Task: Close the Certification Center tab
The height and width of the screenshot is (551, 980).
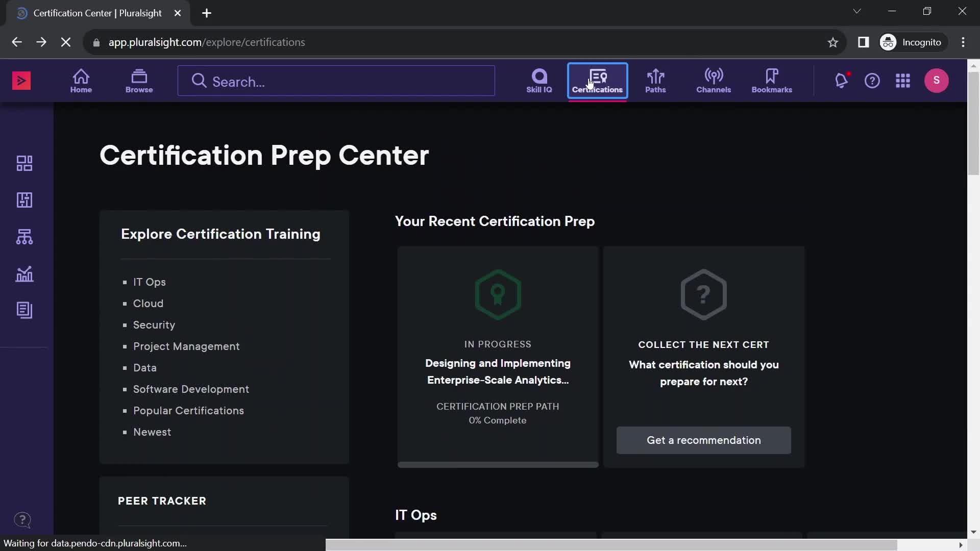Action: pos(178,13)
